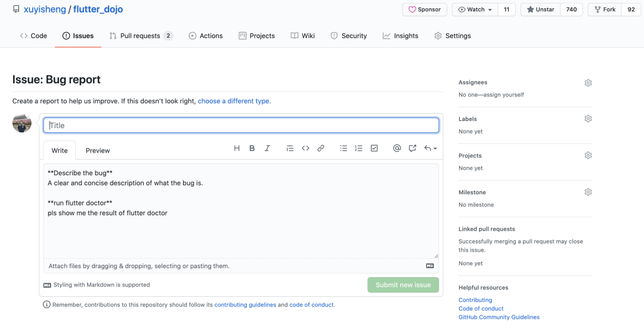Insert a bulleted list
This screenshot has width=644, height=332.
click(x=343, y=148)
